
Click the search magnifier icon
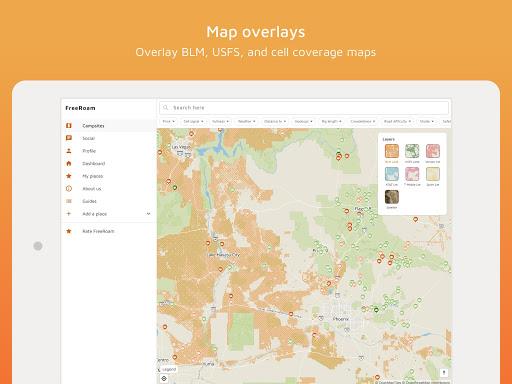click(x=166, y=107)
